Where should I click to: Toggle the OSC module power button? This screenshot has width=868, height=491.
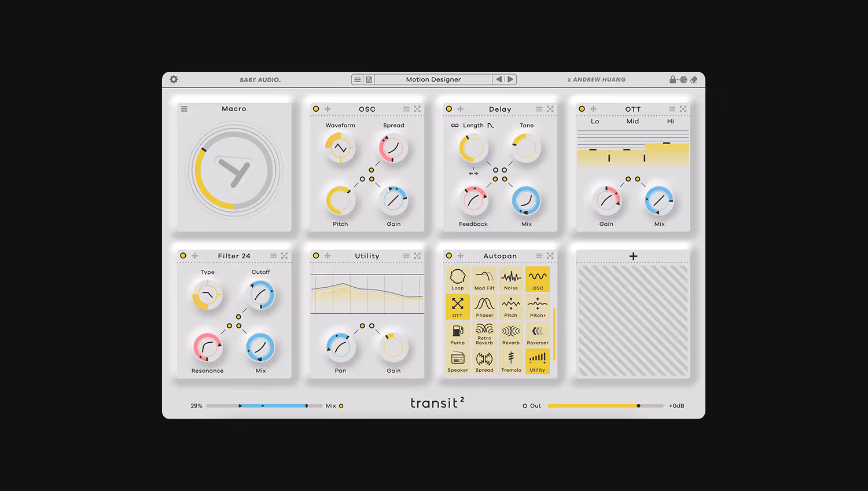[316, 109]
